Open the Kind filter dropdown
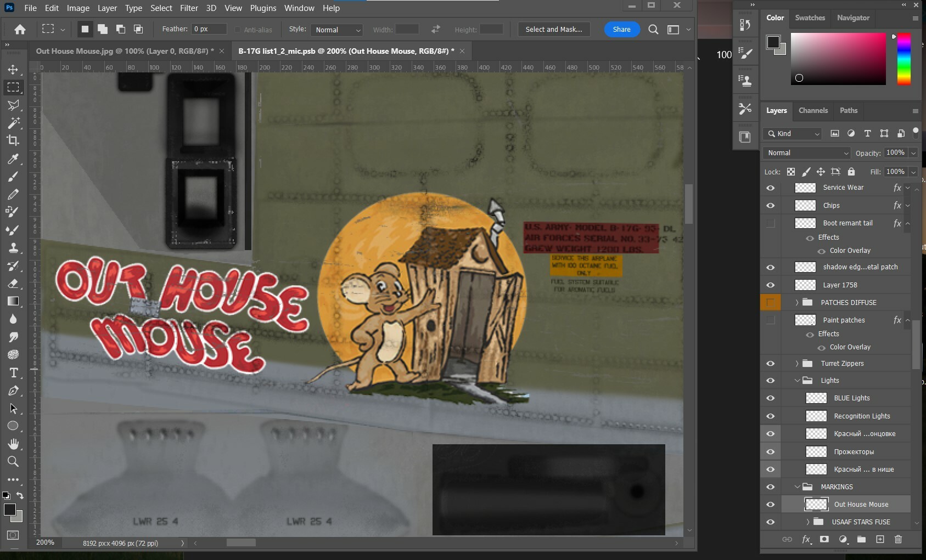Image resolution: width=926 pixels, height=560 pixels. tap(793, 134)
